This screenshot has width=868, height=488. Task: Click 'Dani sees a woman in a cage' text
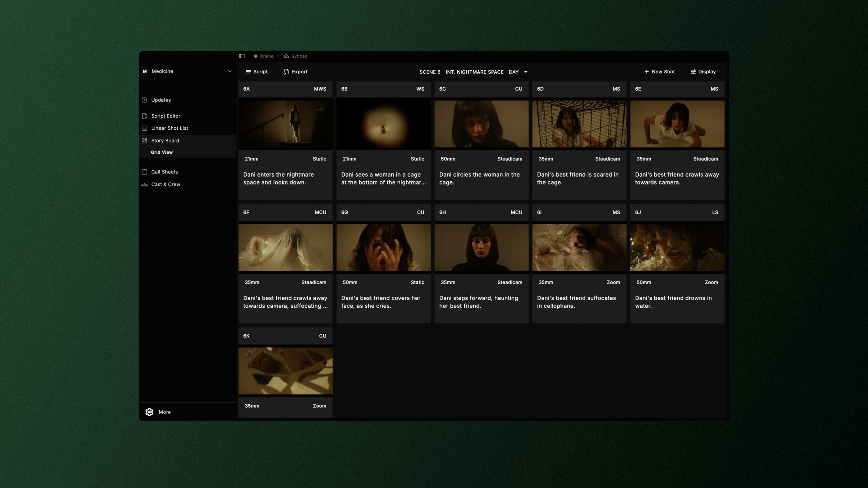tap(383, 178)
